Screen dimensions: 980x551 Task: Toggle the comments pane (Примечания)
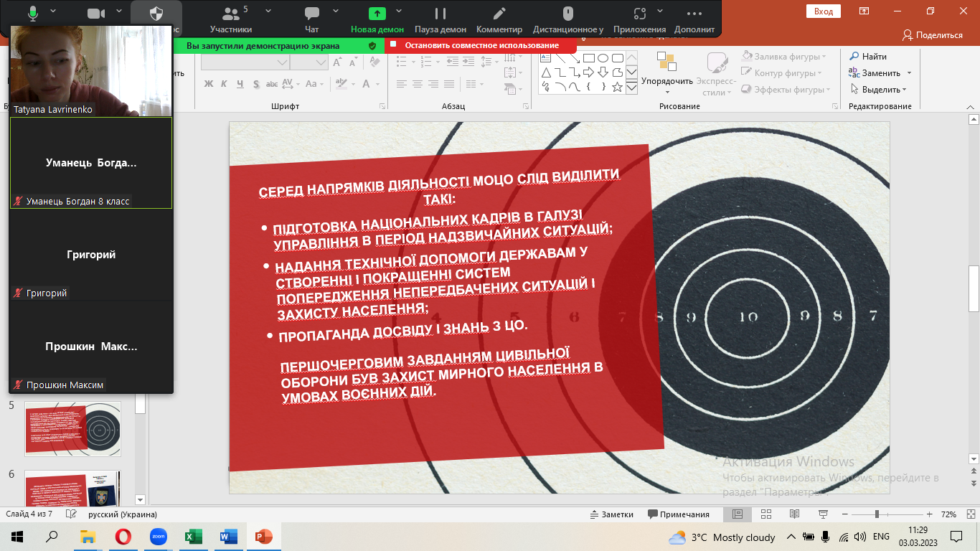tap(679, 514)
